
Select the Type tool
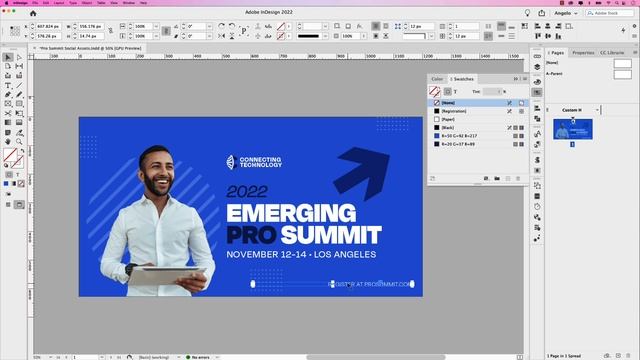8,85
